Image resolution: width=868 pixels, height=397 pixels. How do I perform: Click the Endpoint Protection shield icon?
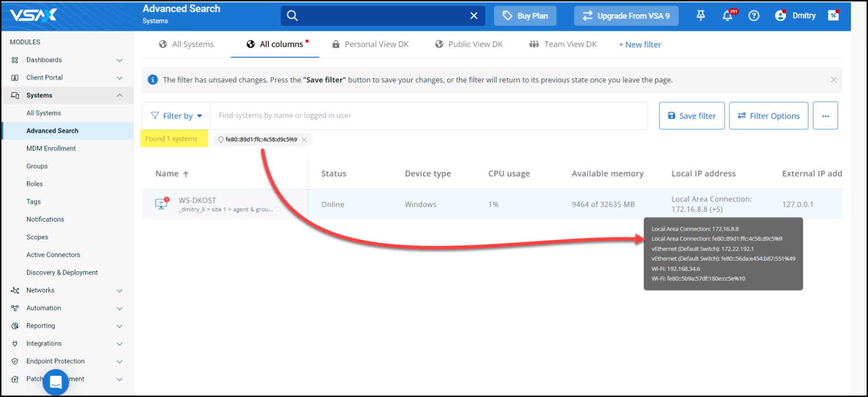[15, 361]
